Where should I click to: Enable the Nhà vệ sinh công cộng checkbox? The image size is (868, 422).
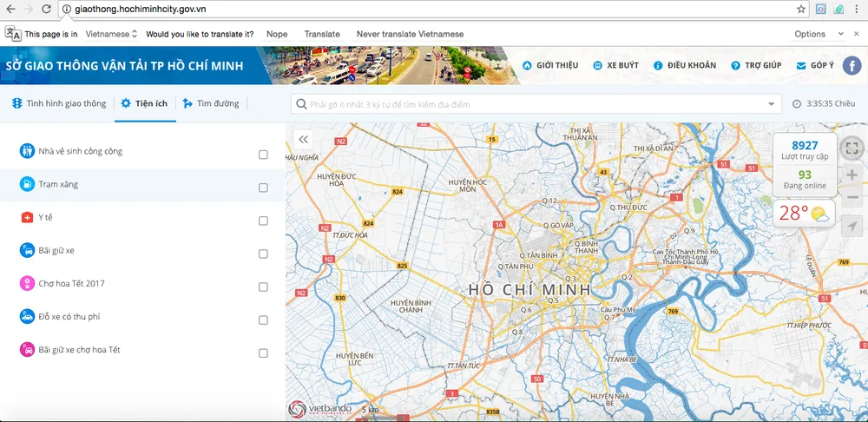263,155
